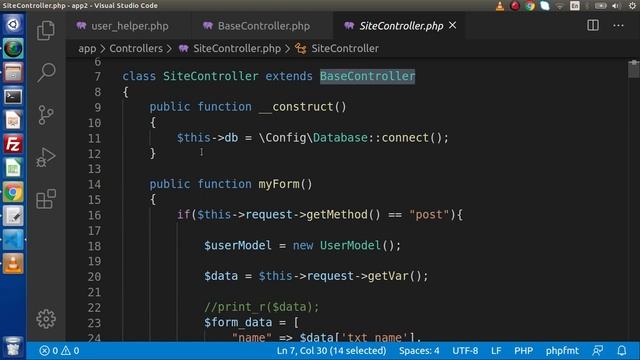Click the "post" string on line 16

(429, 215)
